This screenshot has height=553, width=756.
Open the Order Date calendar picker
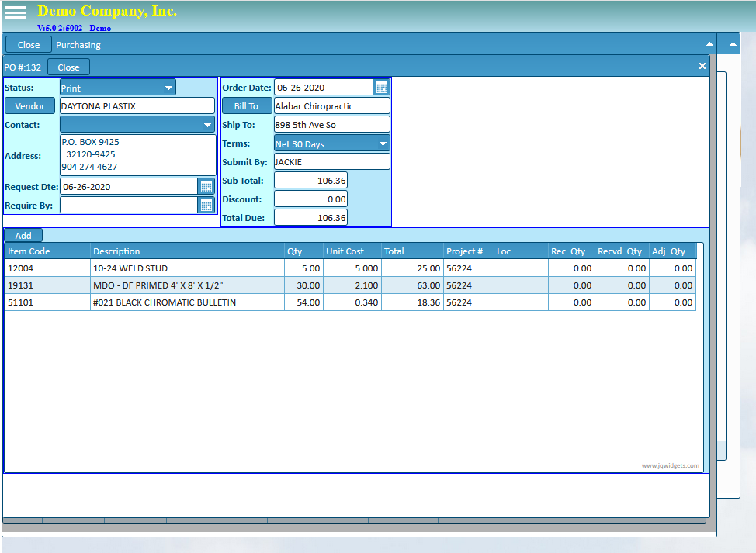point(381,88)
